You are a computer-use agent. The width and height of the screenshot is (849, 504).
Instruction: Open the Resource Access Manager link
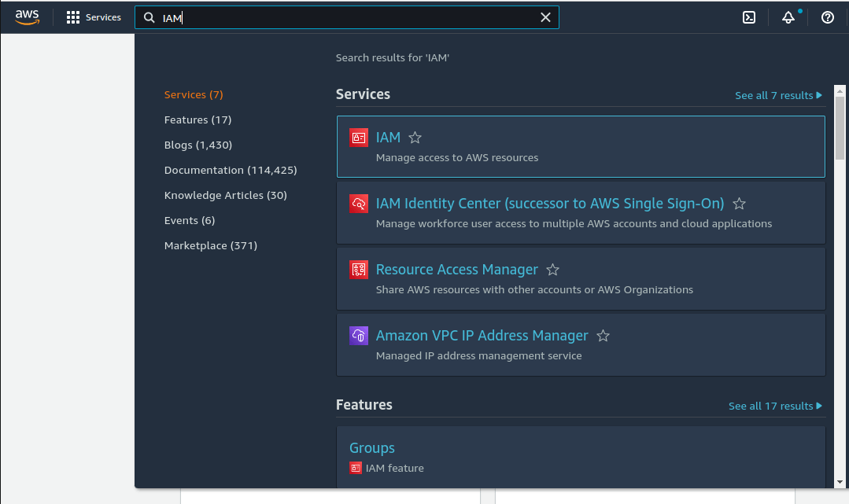tap(457, 270)
